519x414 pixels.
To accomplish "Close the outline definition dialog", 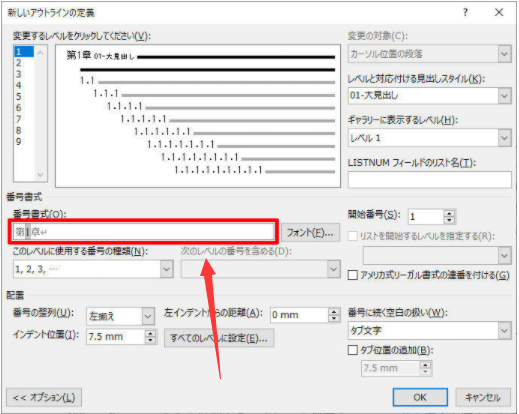I will coord(499,13).
